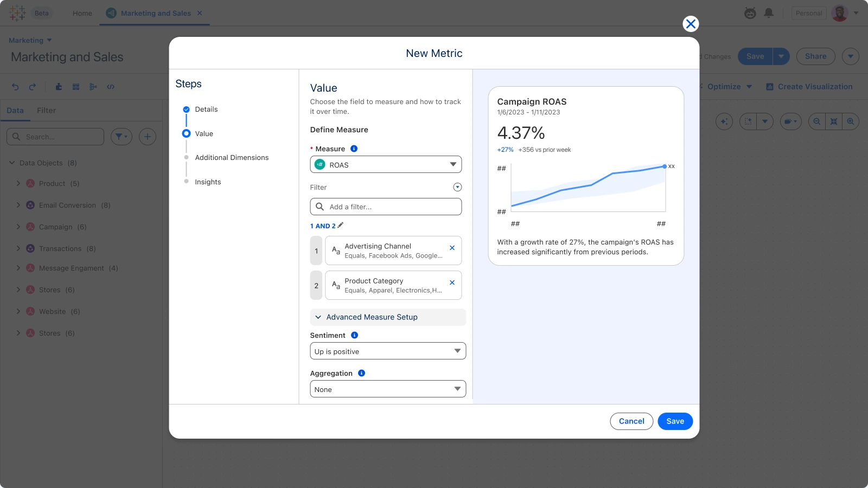Open the user avatar menu
The image size is (868, 488).
click(x=840, y=13)
